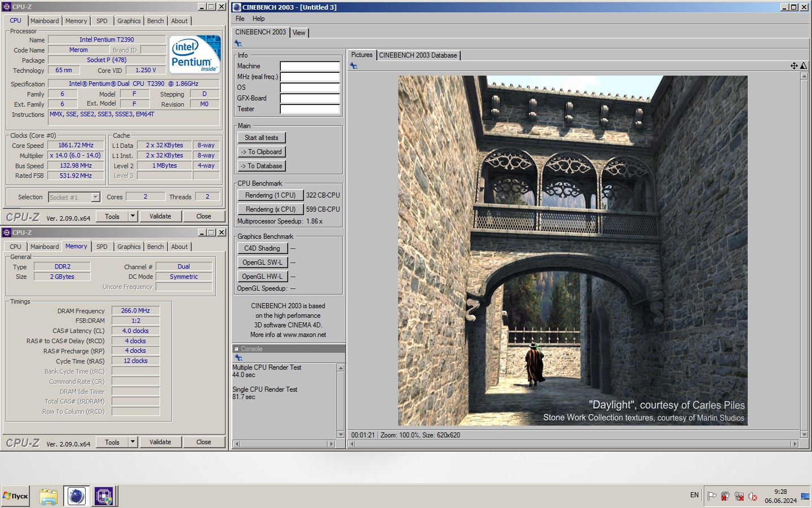Click the Console scrollbar down arrow
Screen dimensions: 812x508
click(341, 435)
